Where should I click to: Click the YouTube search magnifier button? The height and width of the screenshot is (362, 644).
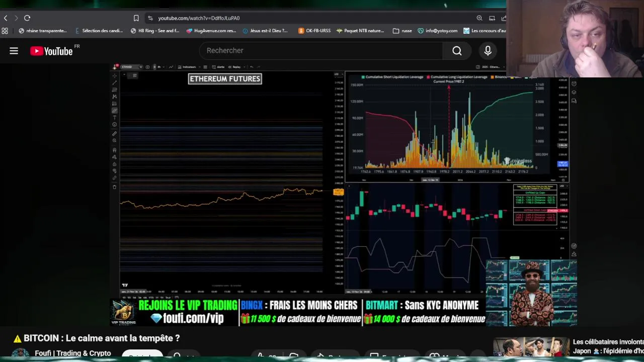click(457, 51)
